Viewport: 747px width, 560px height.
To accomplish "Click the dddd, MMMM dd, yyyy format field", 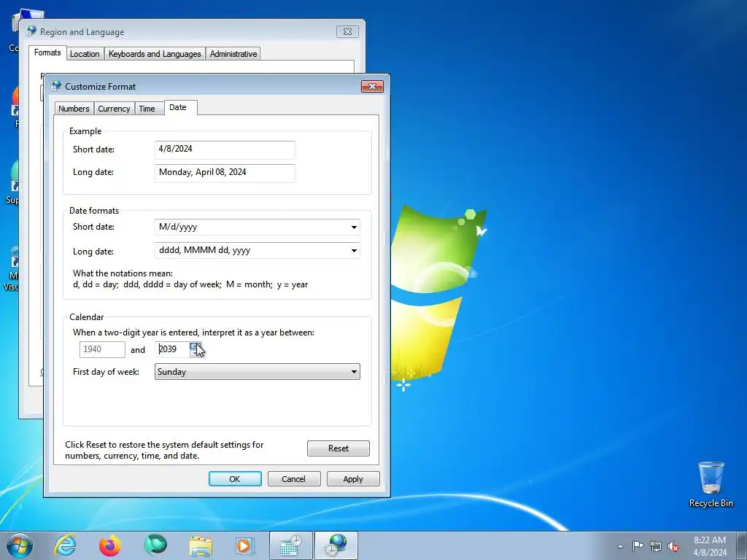I will [x=258, y=251].
